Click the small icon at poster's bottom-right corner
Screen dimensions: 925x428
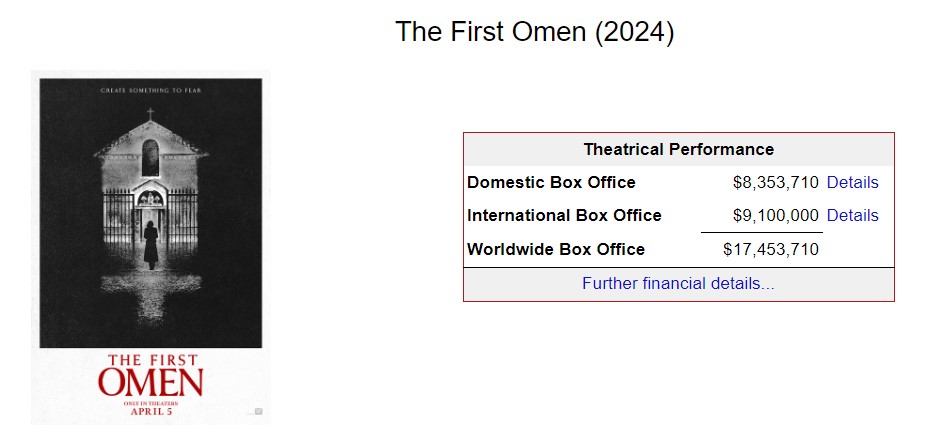(258, 410)
